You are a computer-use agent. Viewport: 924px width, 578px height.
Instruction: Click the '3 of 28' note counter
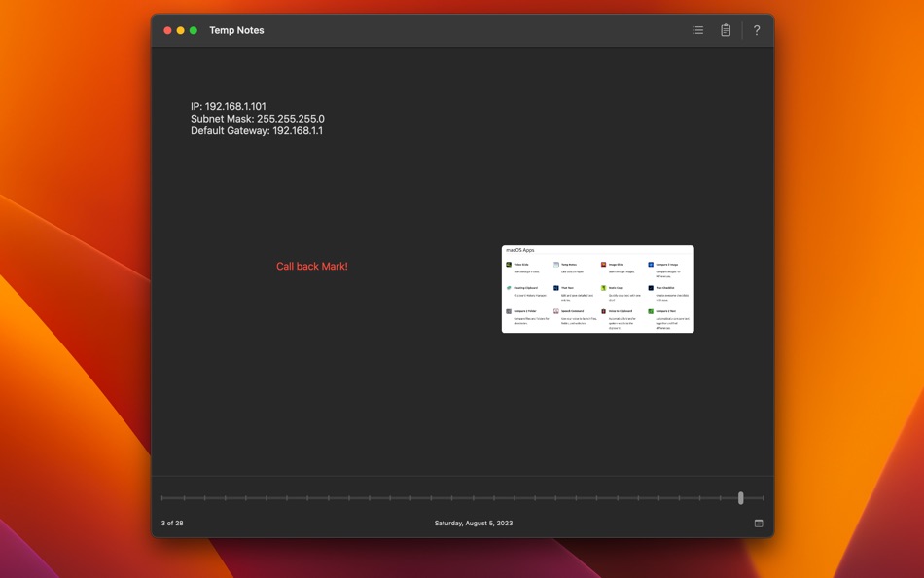tap(172, 524)
